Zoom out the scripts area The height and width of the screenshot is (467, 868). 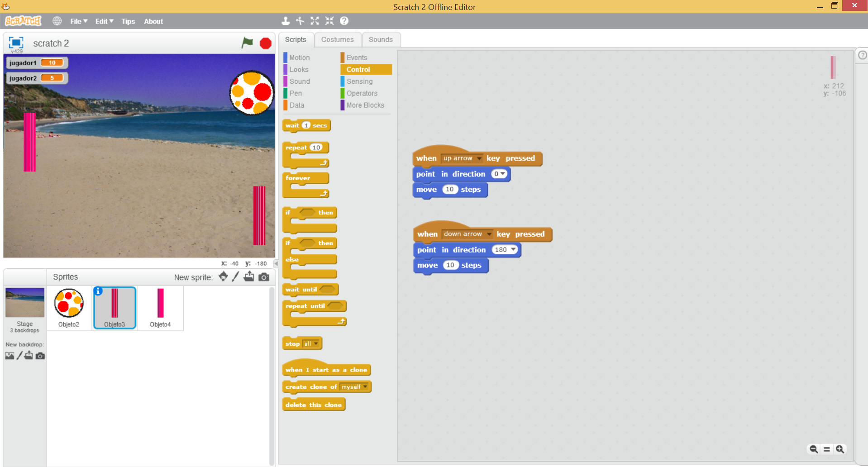[x=813, y=449]
